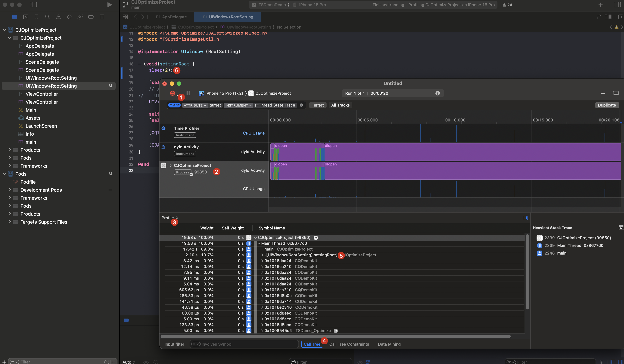This screenshot has height=364, width=624.
Task: Open Call Tree Constraints options
Action: coord(349,344)
